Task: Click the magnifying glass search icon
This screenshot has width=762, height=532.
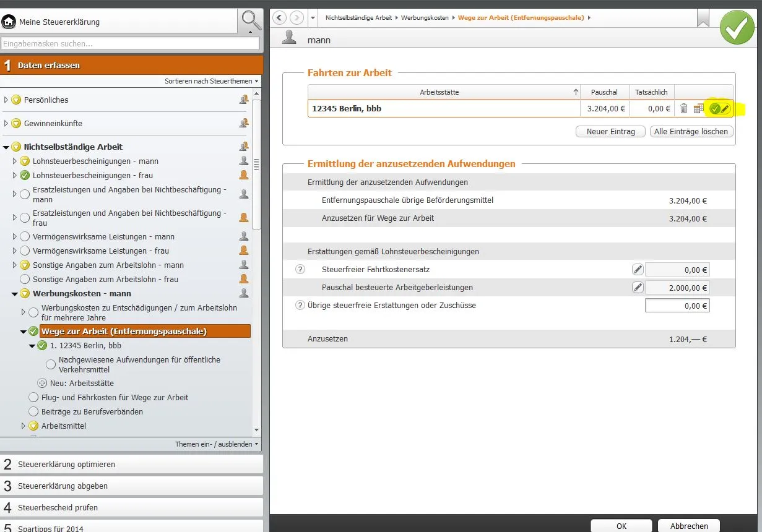Action: [x=251, y=21]
